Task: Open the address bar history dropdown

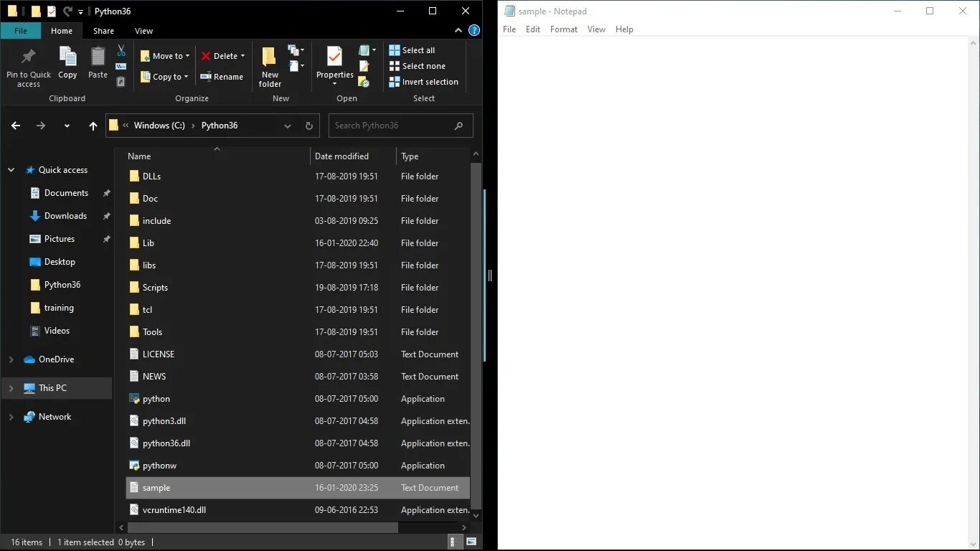Action: [x=288, y=126]
